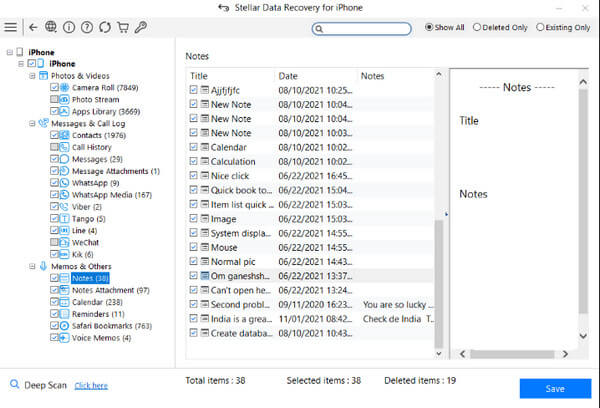Click the notes list vertical scrollbar thumb
Image resolution: width=600 pixels, height=408 pixels.
tap(439, 284)
